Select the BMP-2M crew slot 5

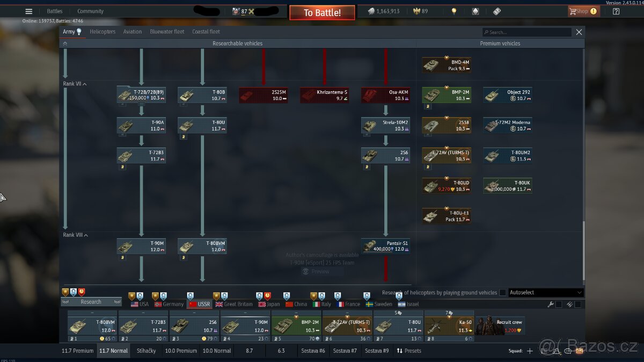click(296, 327)
